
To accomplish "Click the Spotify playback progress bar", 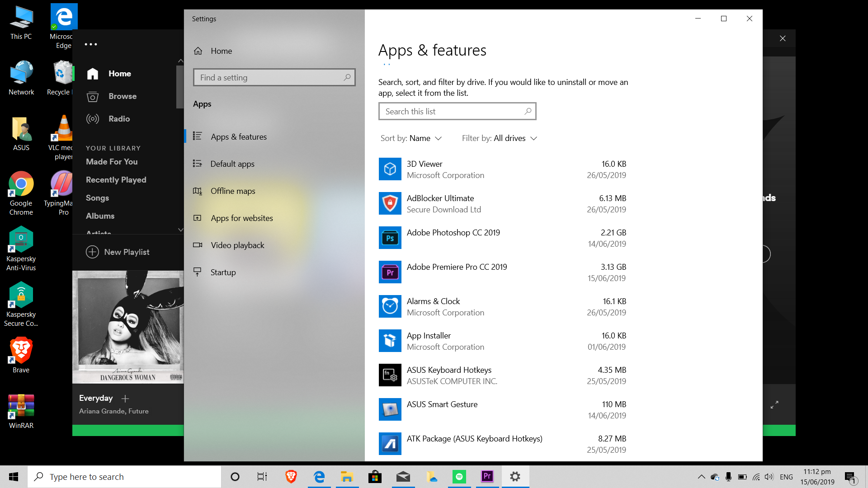I will 128,430.
